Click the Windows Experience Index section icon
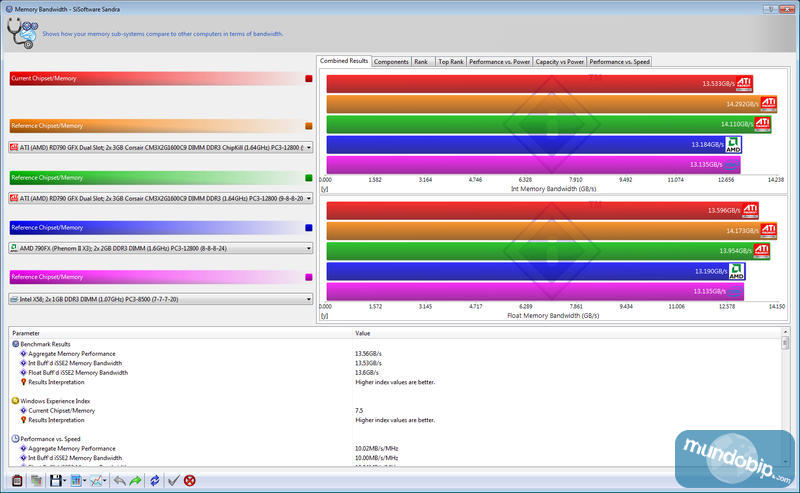Viewport: 800px width, 493px height. pyautogui.click(x=15, y=401)
